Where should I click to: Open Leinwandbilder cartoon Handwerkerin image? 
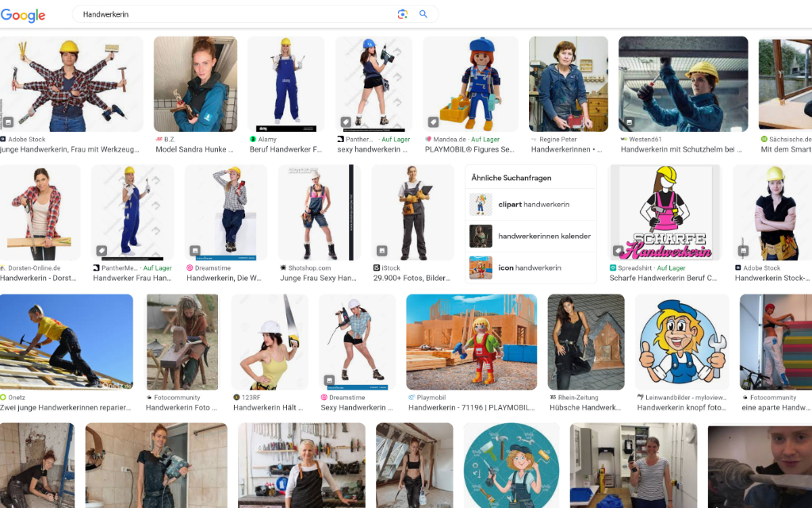pyautogui.click(x=682, y=342)
